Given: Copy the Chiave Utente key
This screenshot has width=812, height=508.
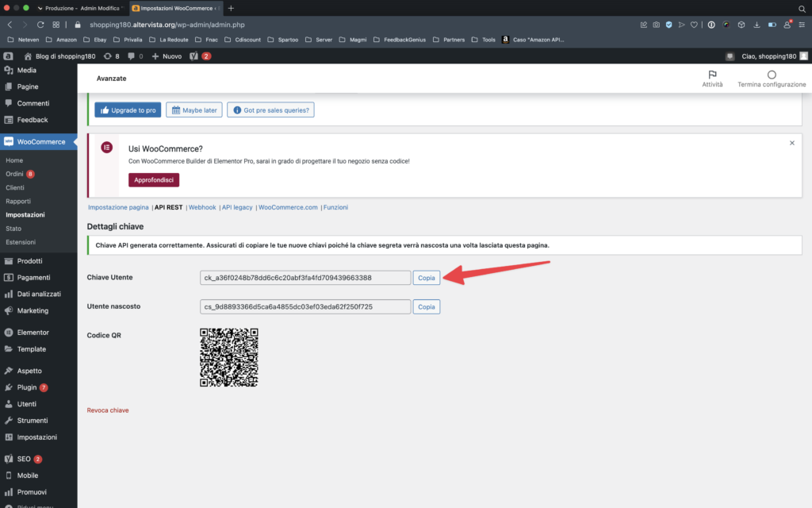Looking at the screenshot, I should pyautogui.click(x=427, y=278).
